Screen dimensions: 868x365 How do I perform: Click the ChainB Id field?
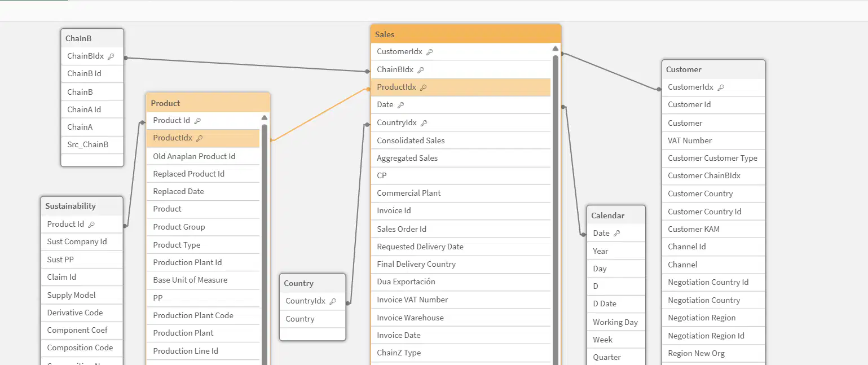pyautogui.click(x=92, y=74)
